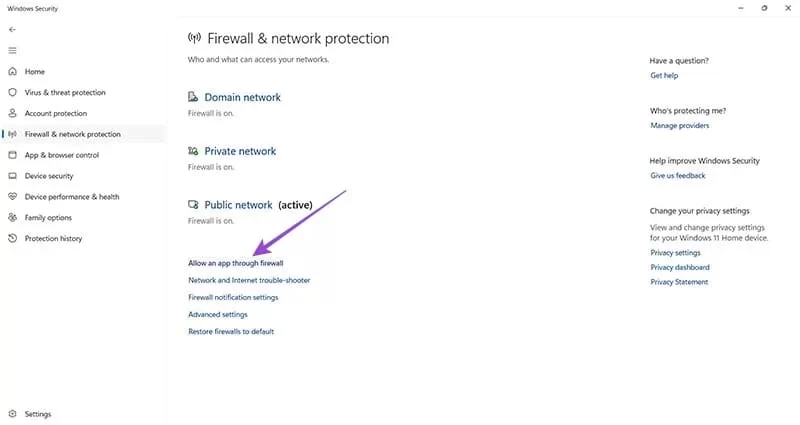Click the Device performance & health heart icon
Image resolution: width=800 pixels, height=425 pixels.
click(12, 197)
